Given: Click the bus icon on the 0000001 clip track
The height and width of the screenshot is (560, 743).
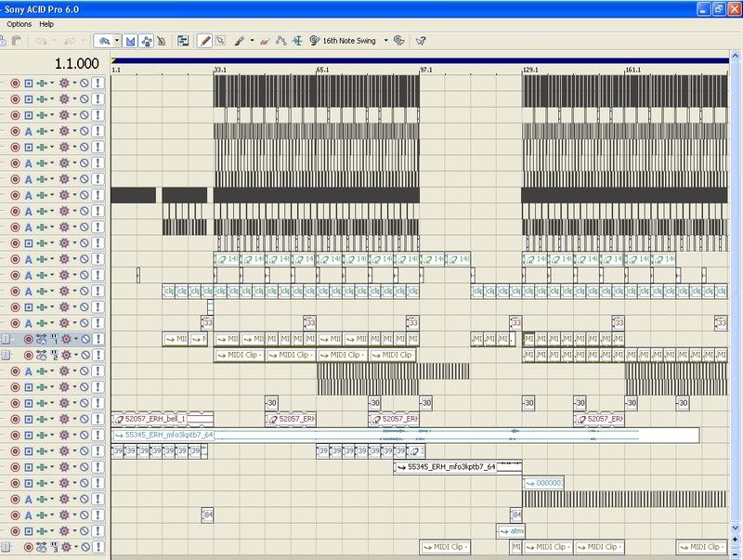Looking at the screenshot, I should point(42,483).
